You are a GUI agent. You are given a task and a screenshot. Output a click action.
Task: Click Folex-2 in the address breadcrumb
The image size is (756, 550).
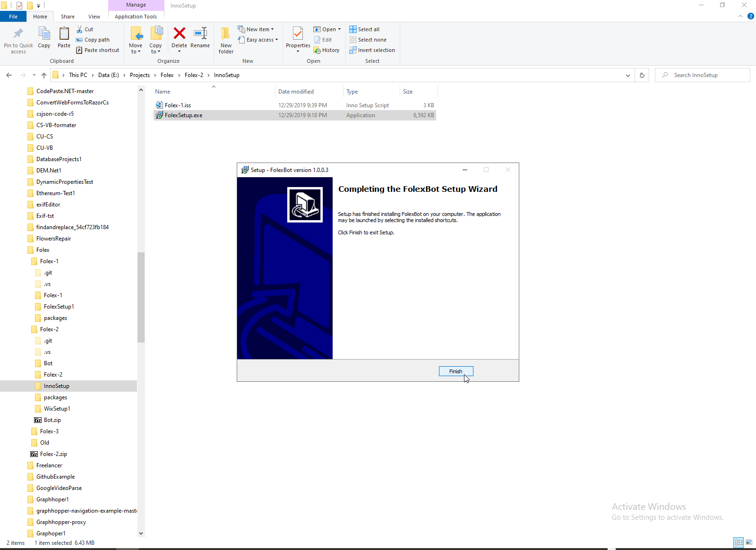[x=194, y=75]
